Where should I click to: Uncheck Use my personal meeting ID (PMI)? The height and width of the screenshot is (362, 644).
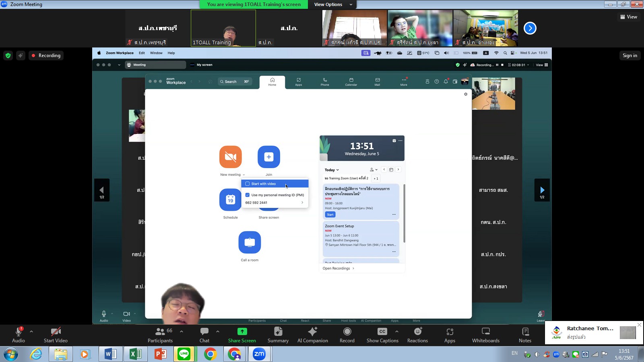[x=248, y=195]
